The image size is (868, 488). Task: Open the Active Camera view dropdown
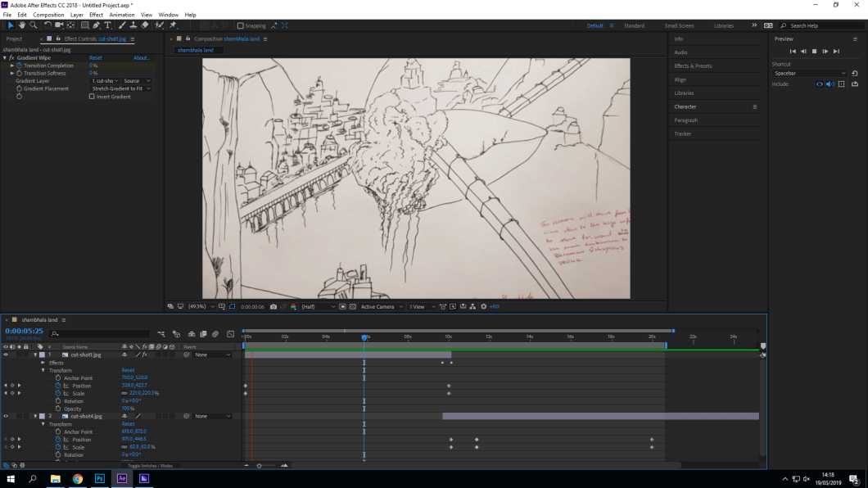382,307
